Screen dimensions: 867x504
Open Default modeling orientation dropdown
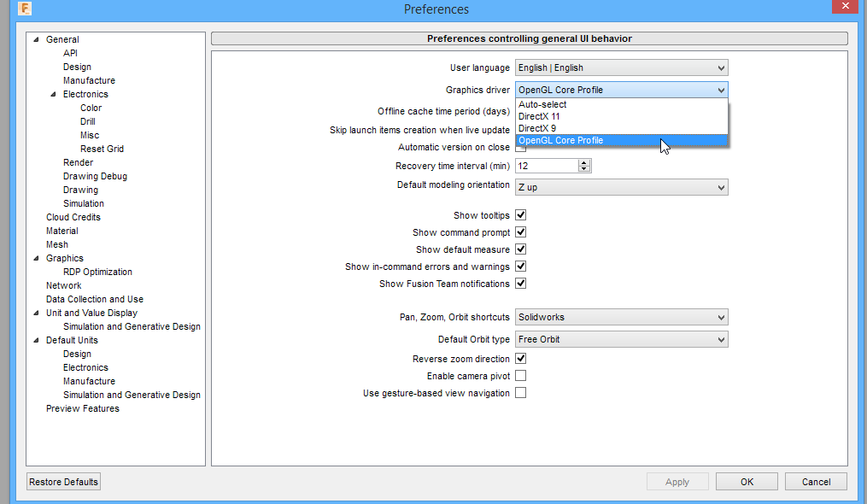pyautogui.click(x=622, y=187)
